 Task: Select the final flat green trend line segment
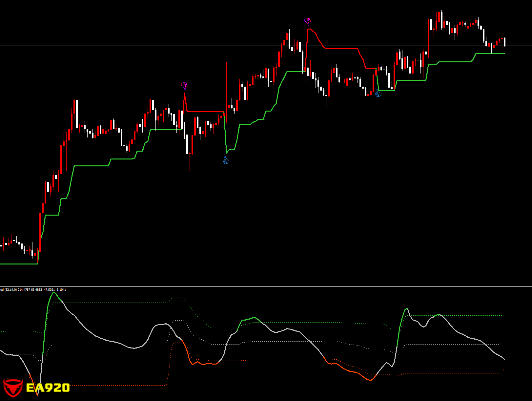click(x=490, y=53)
